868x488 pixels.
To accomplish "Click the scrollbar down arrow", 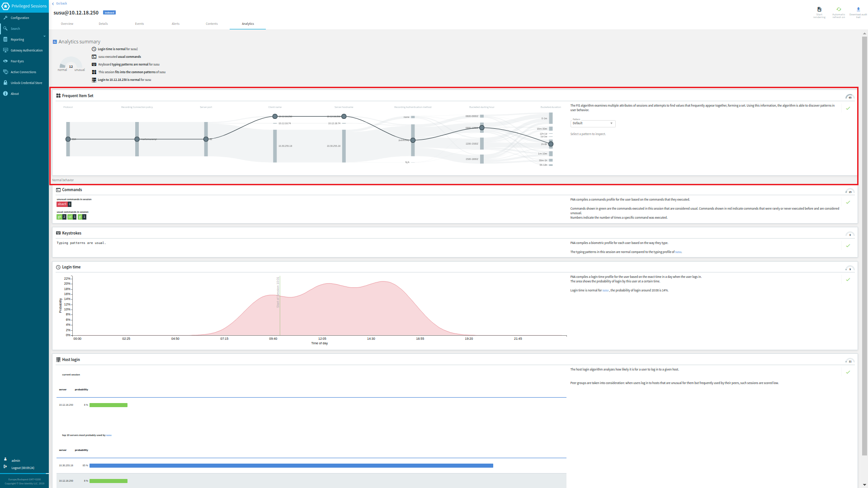I will pos(864,485).
